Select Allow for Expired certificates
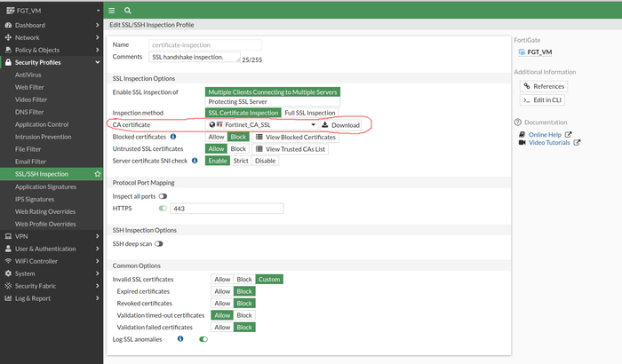 tap(222, 291)
